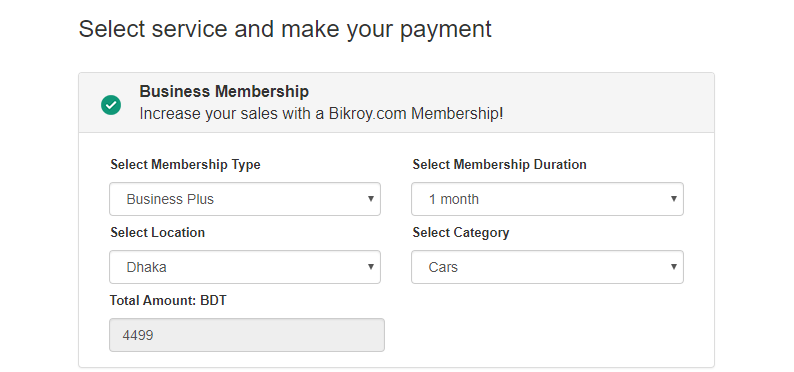Click the Select Category label
Viewport: 794px width, 372px height.
461,232
